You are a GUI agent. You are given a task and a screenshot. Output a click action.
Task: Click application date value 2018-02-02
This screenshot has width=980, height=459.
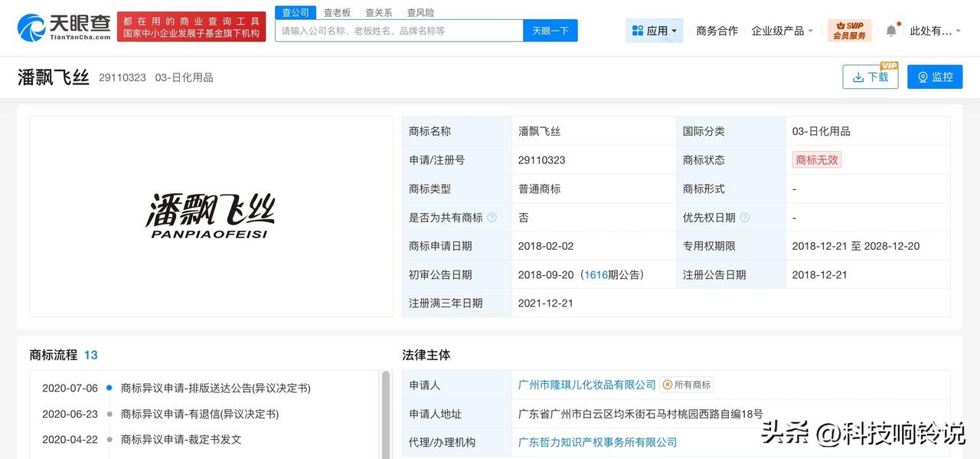[546, 246]
